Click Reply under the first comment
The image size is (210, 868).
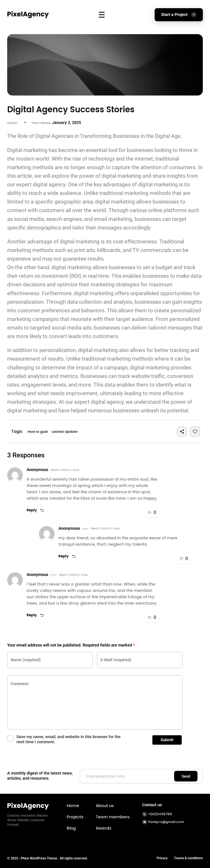coord(32,510)
